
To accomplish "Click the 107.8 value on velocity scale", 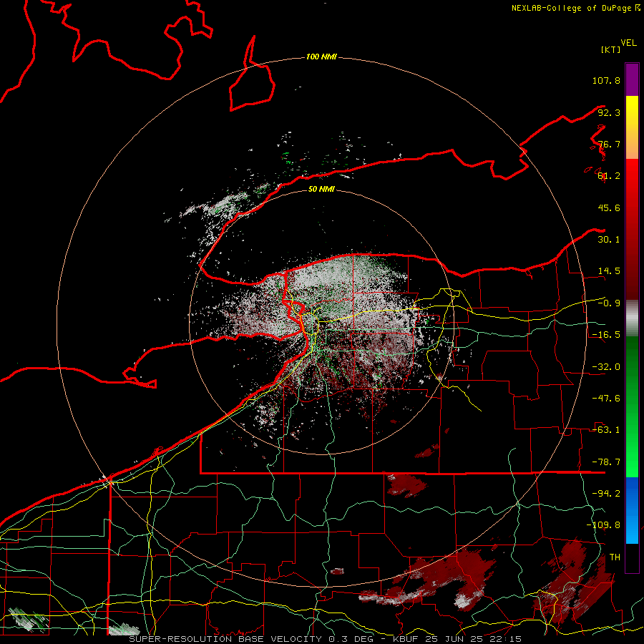I will click(x=606, y=80).
